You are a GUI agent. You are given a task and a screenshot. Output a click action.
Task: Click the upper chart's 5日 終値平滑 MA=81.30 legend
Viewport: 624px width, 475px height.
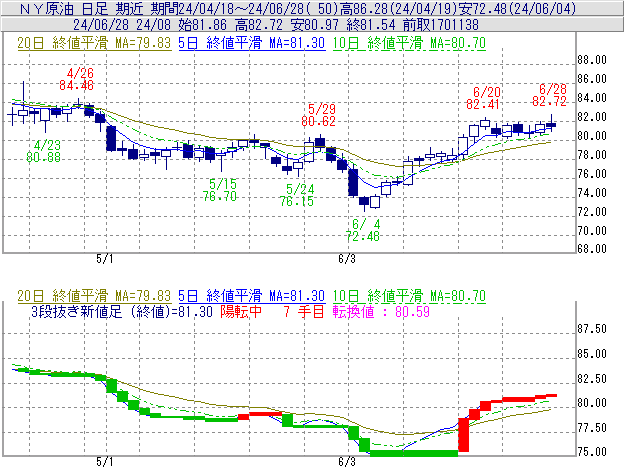point(252,43)
